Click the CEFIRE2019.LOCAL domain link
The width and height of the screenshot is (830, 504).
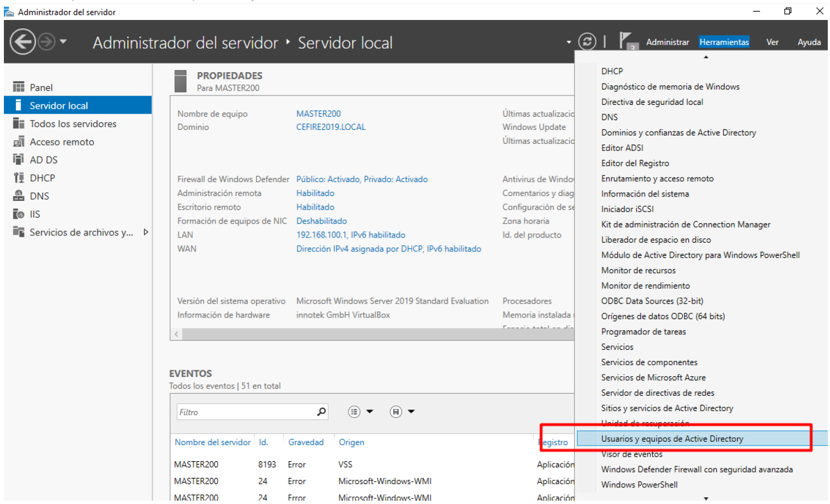(x=331, y=127)
